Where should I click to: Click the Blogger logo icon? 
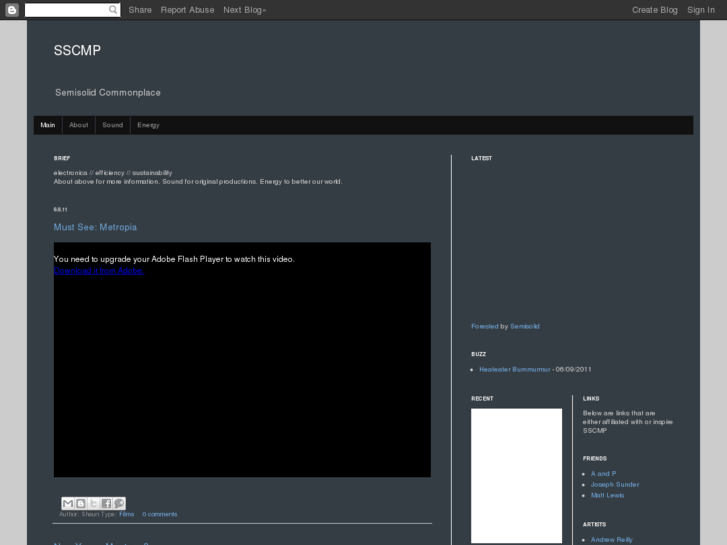(12, 10)
